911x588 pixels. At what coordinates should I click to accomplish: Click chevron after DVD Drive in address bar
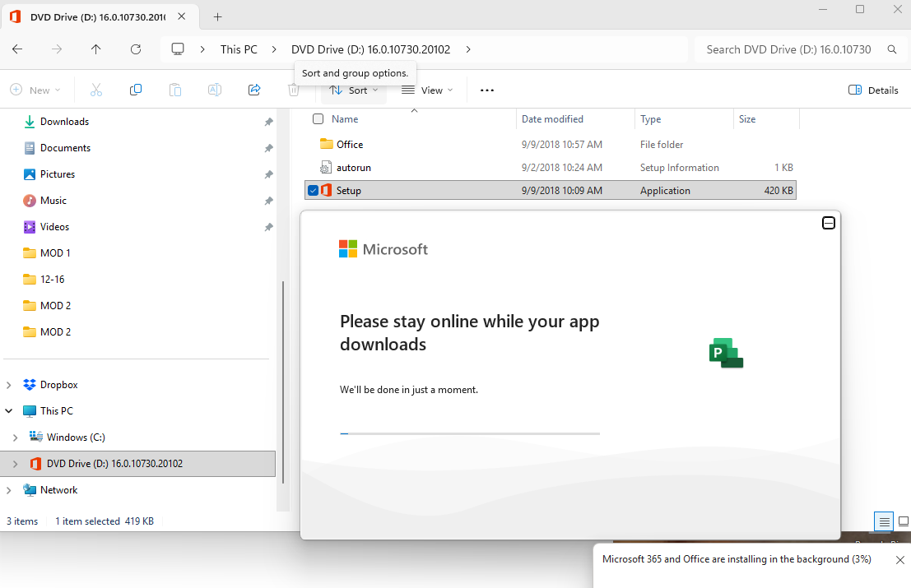point(468,49)
